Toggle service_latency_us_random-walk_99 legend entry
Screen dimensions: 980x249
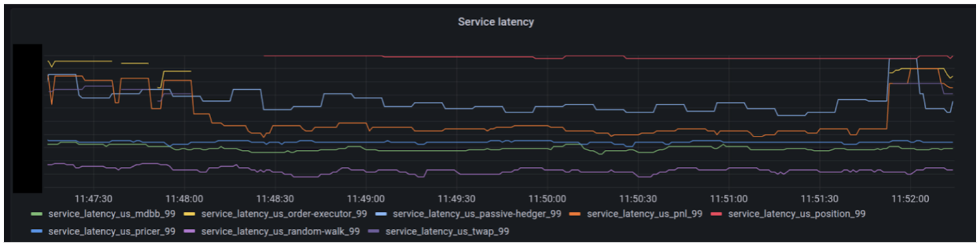(280, 231)
